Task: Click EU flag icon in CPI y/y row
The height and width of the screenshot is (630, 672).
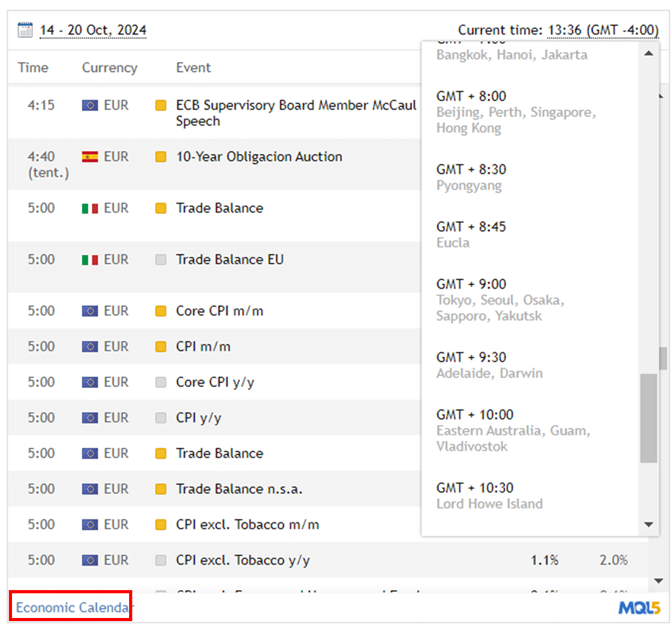Action: coord(90,418)
